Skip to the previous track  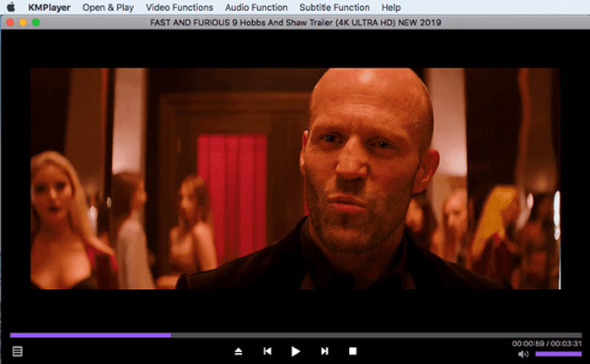pos(267,351)
